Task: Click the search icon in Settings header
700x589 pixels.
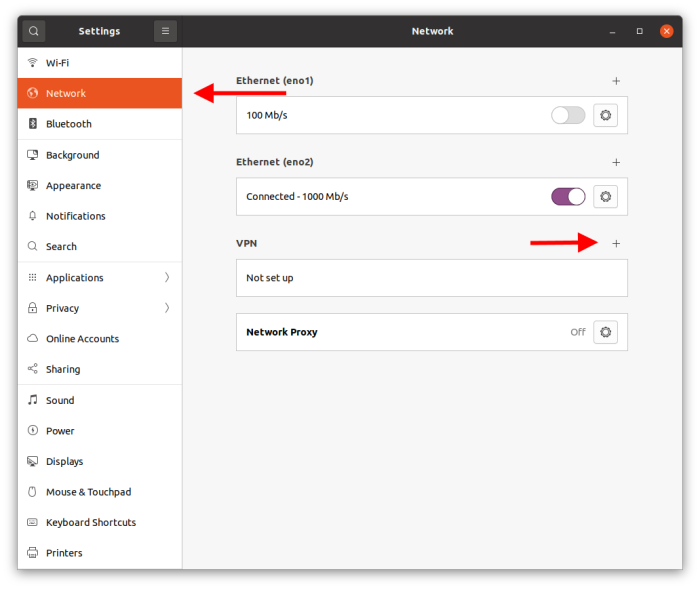Action: point(34,31)
